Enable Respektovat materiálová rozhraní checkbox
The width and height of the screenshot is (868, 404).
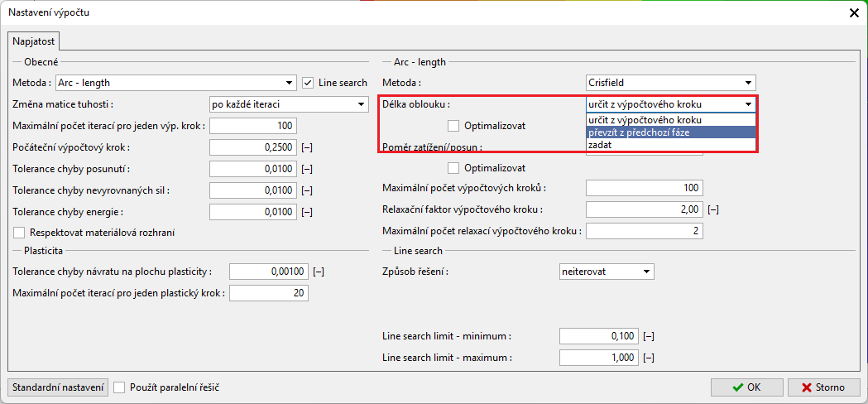click(x=20, y=233)
